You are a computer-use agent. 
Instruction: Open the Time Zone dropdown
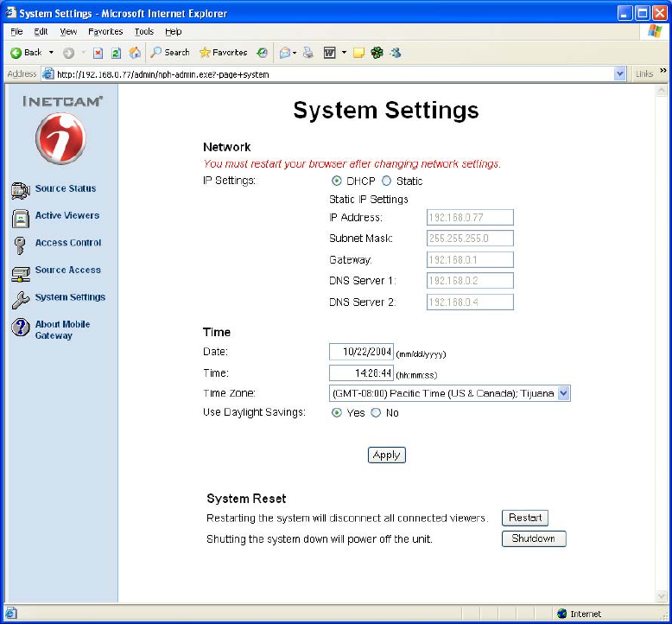coord(563,393)
